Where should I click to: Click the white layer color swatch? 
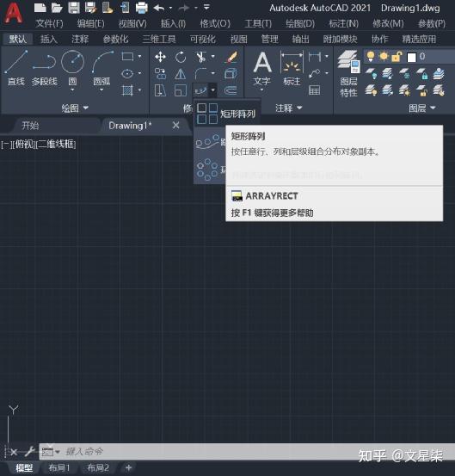coord(411,57)
